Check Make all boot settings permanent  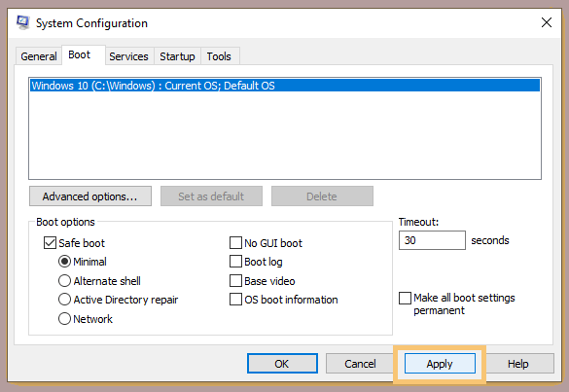[x=405, y=298]
